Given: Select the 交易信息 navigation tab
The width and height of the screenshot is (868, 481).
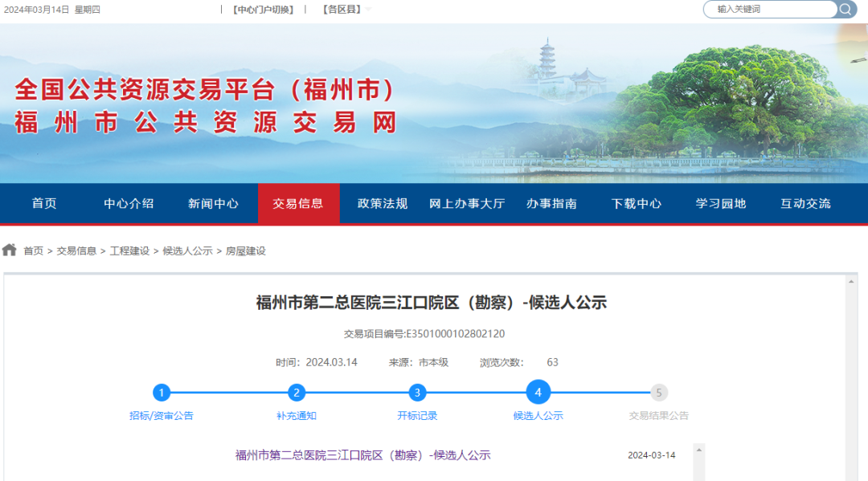Looking at the screenshot, I should 299,203.
